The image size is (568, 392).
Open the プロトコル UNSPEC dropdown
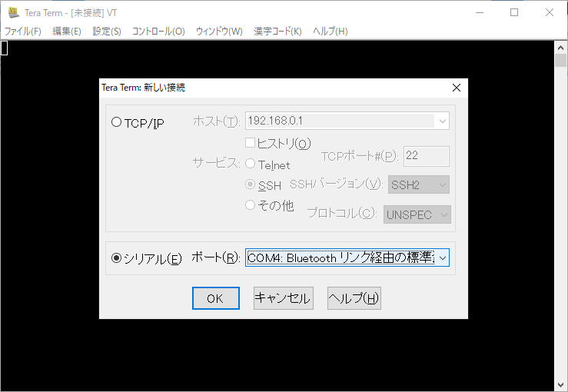(x=417, y=214)
